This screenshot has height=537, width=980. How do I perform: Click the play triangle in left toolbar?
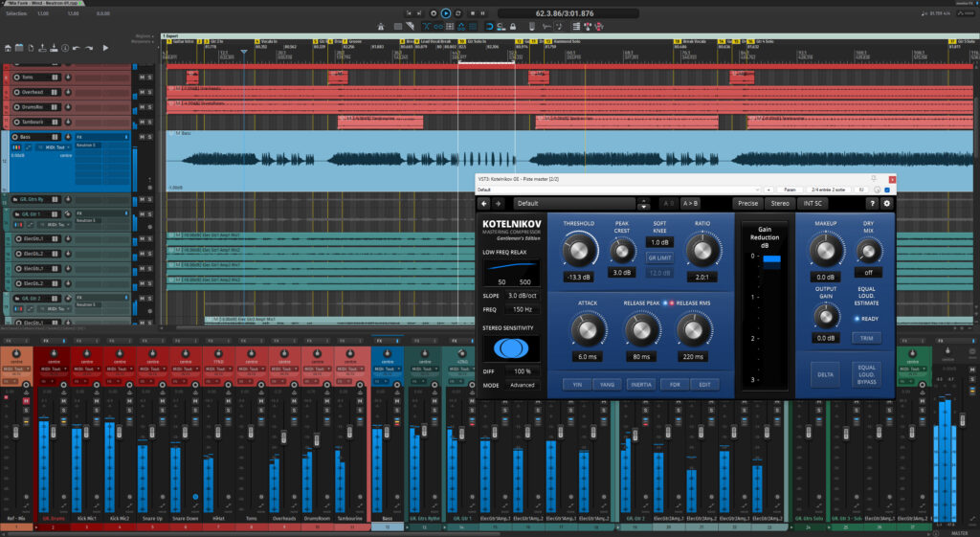coord(105,48)
